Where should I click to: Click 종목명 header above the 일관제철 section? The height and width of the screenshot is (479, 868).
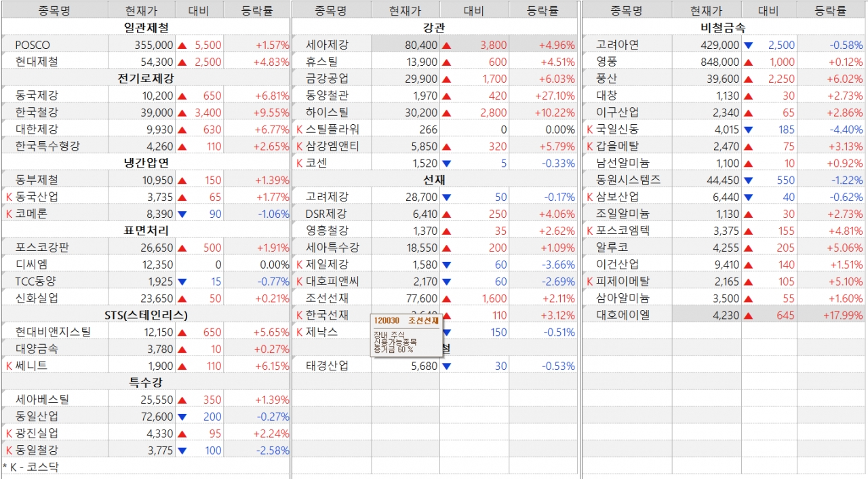(x=54, y=11)
